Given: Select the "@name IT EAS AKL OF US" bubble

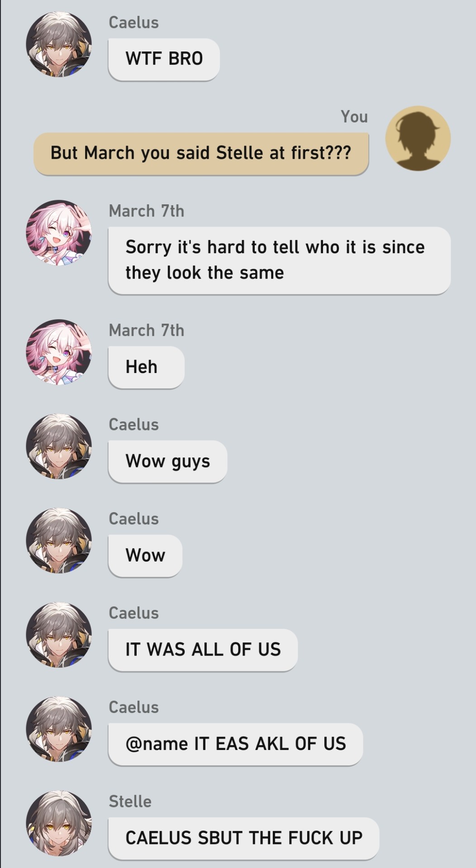Looking at the screenshot, I should (x=235, y=744).
